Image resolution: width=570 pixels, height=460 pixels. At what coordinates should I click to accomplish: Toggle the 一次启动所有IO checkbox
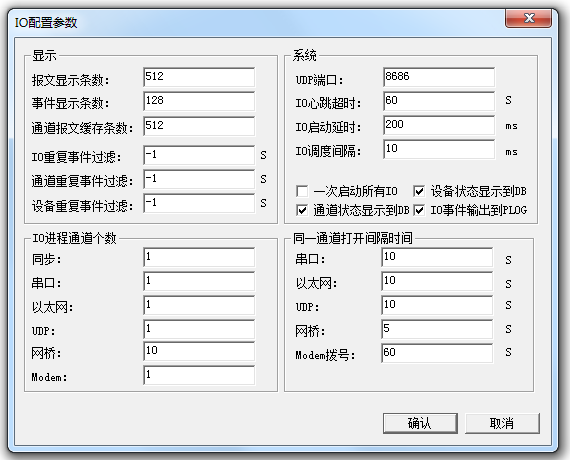(x=302, y=191)
